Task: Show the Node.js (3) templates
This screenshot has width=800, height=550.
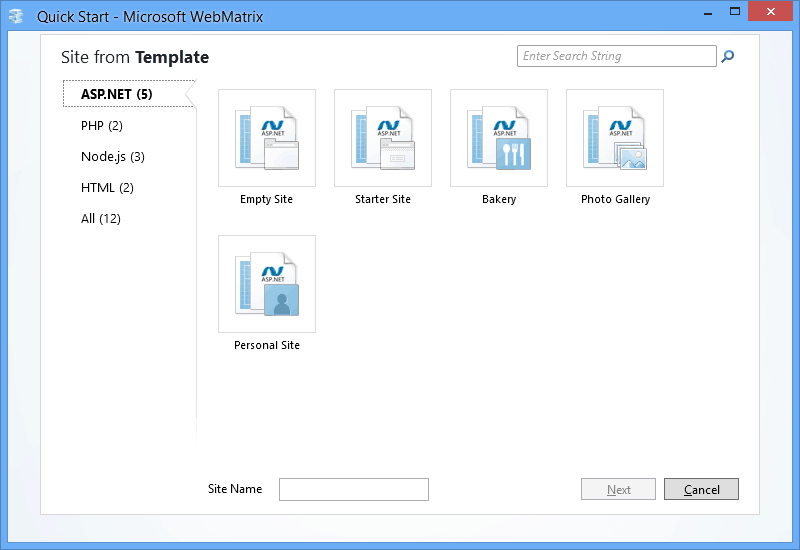Action: tap(113, 157)
